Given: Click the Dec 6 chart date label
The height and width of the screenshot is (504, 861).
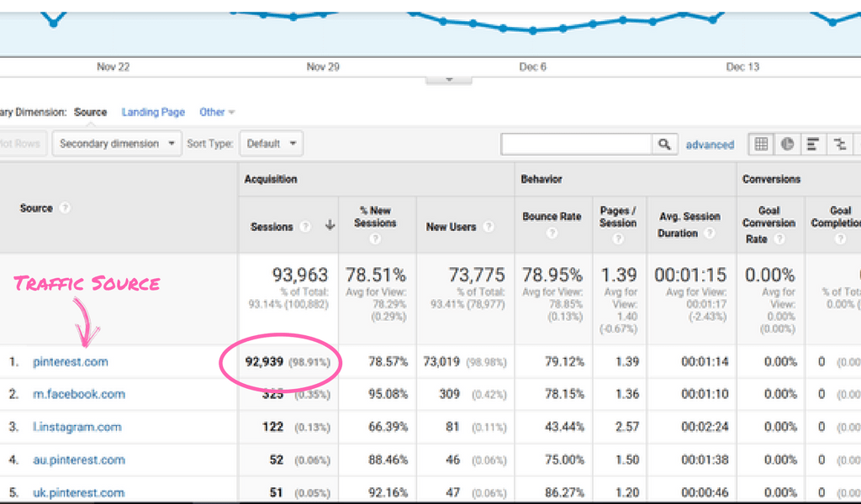Looking at the screenshot, I should pyautogui.click(x=532, y=67).
